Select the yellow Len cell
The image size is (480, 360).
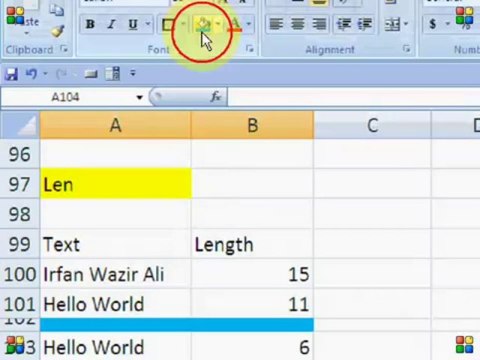[115, 184]
